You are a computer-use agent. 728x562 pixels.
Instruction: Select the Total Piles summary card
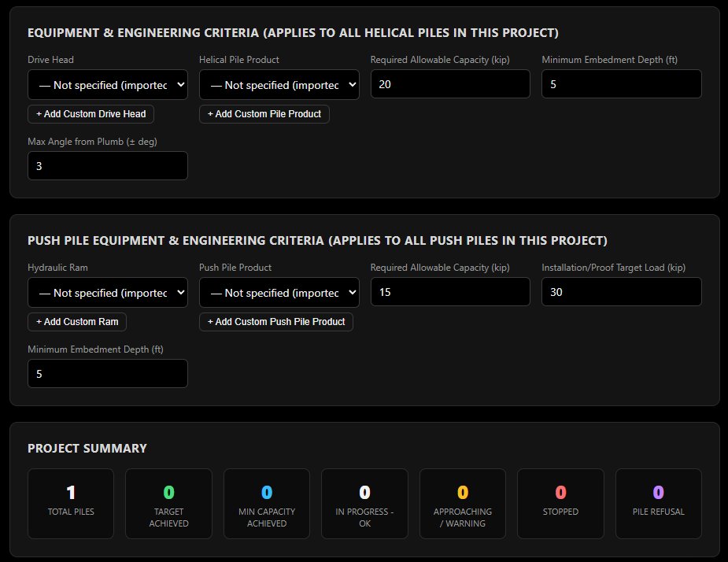[71, 504]
